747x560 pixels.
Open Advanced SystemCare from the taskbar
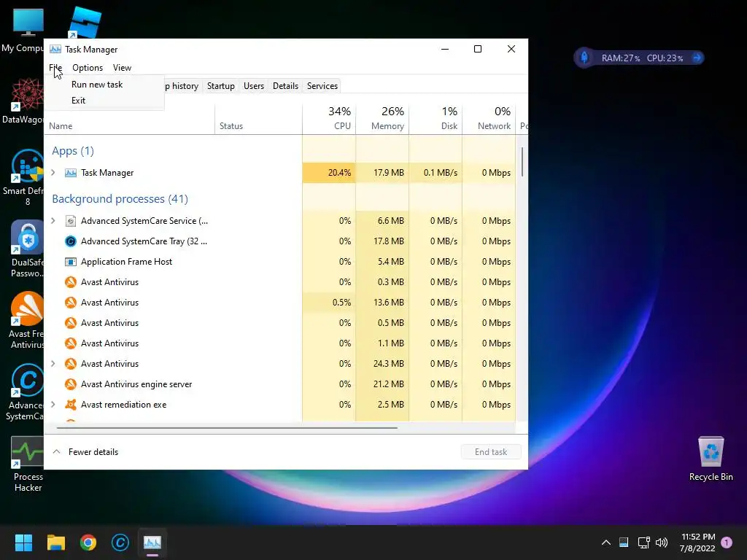[120, 542]
